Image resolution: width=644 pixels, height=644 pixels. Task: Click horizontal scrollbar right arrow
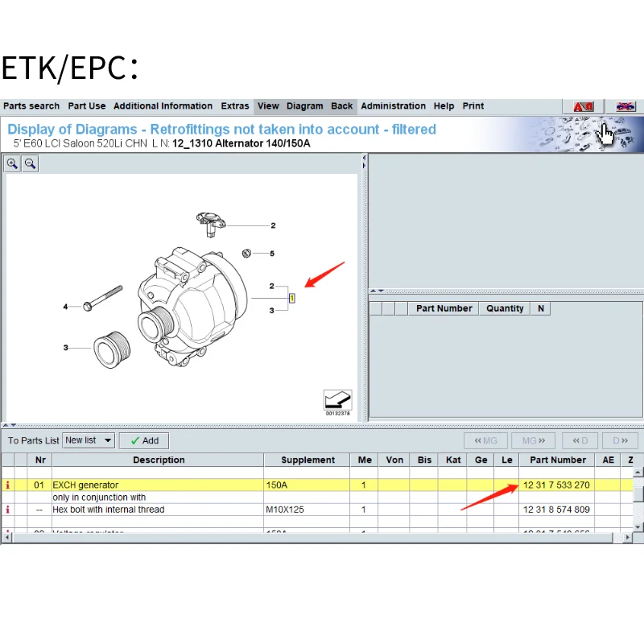(627, 537)
